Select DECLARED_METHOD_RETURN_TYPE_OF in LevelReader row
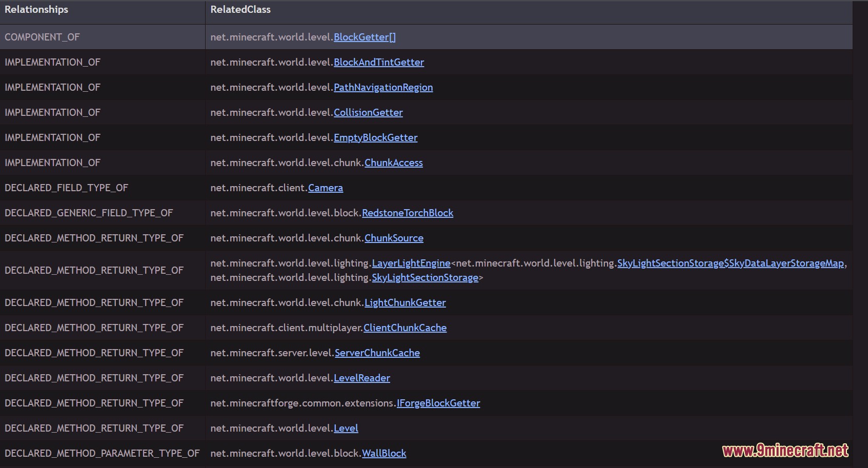The width and height of the screenshot is (868, 468). point(103,378)
